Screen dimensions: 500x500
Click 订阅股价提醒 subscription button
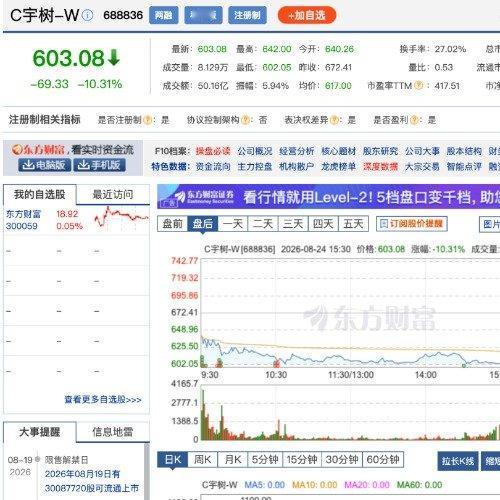pyautogui.click(x=412, y=224)
